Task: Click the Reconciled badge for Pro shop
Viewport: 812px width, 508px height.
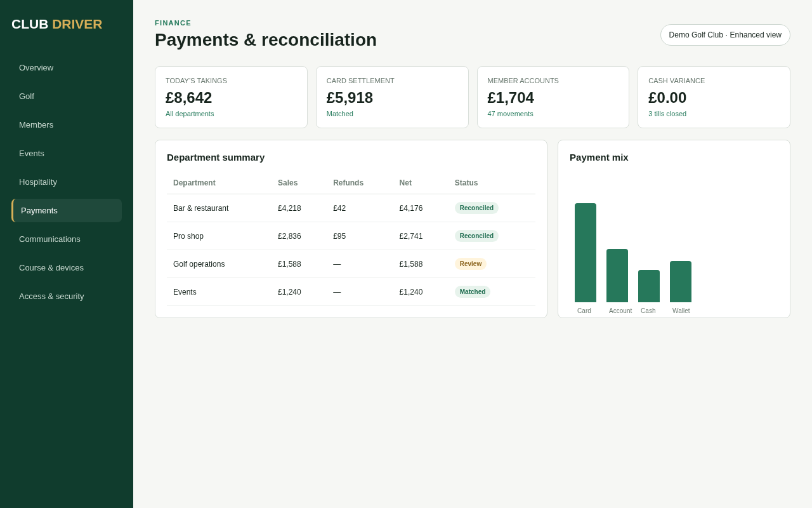Action: [x=476, y=236]
